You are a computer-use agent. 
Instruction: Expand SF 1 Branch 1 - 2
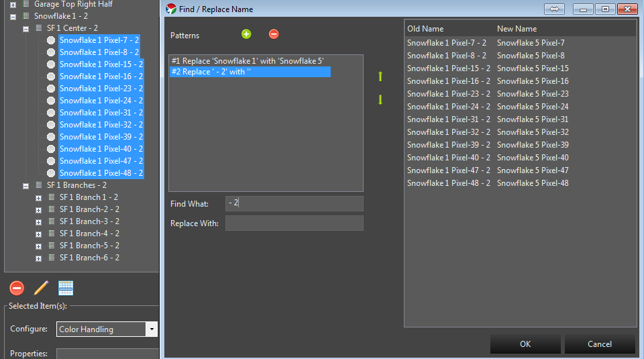(x=39, y=198)
